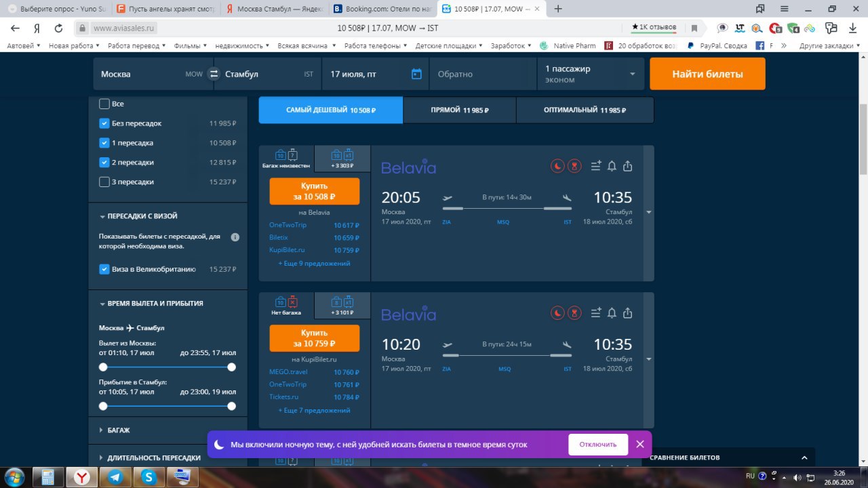
Task: Buy ticket for 10 508 ₽
Action: point(314,191)
